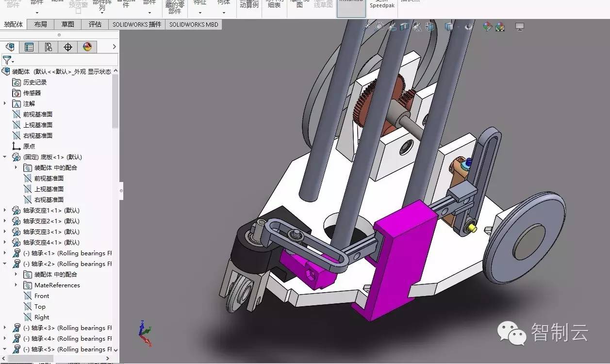Image resolution: width=610 pixels, height=364 pixels.
Task: Open the DimXpertManager crosshair tab
Action: click(x=68, y=47)
